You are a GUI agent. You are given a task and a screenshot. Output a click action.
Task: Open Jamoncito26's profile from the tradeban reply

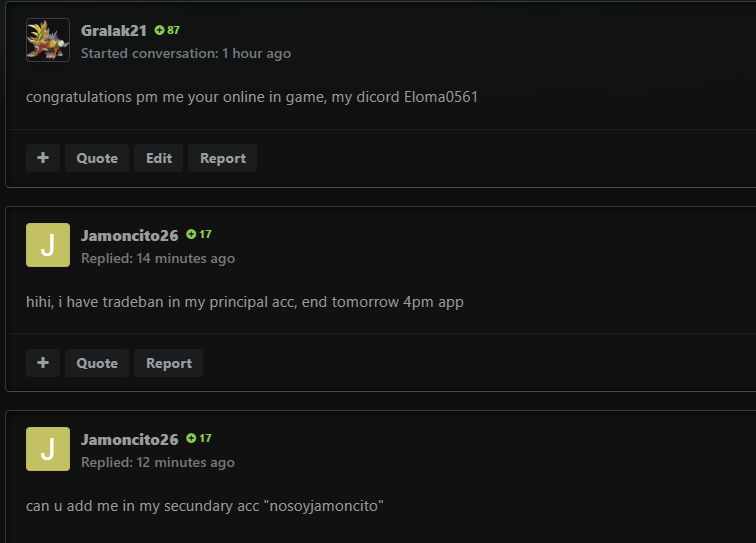tap(130, 235)
